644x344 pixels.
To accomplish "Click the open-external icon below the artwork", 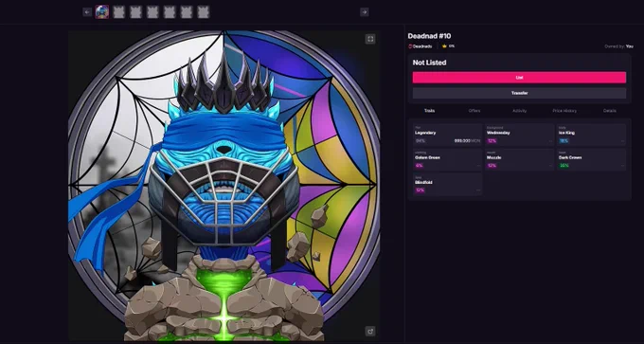I will (370, 332).
